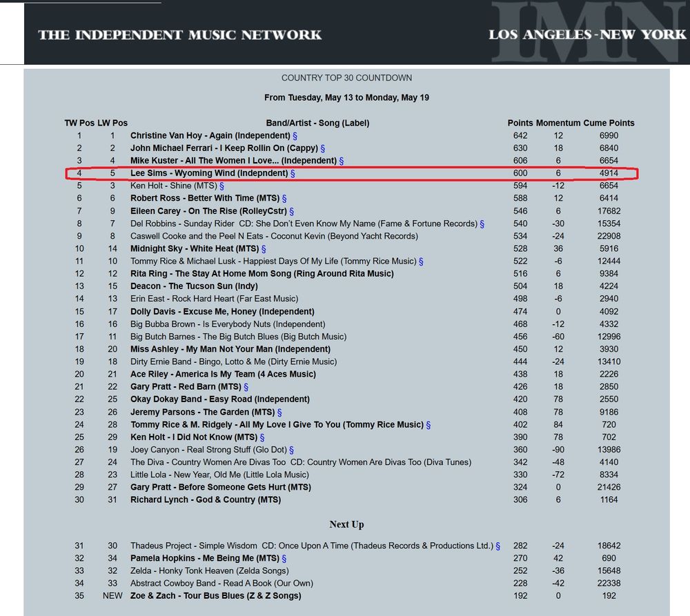Open the § link beside Ken Holt - I Did Not Know

(262, 437)
